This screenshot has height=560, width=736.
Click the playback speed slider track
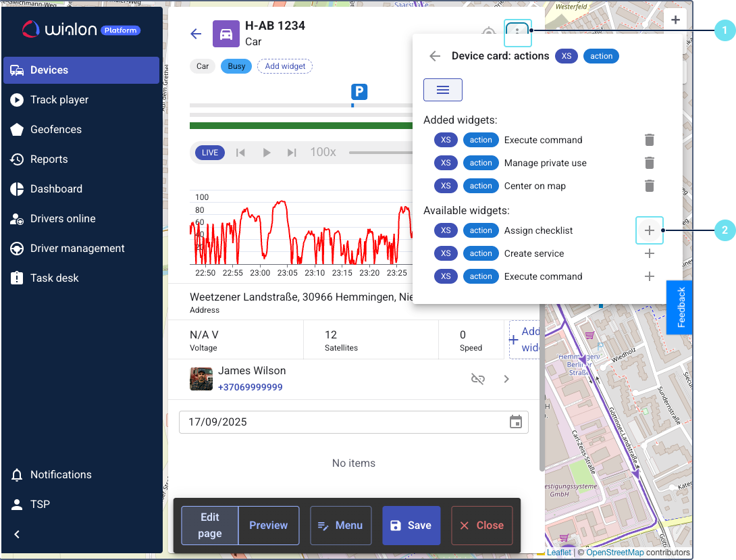coord(379,153)
